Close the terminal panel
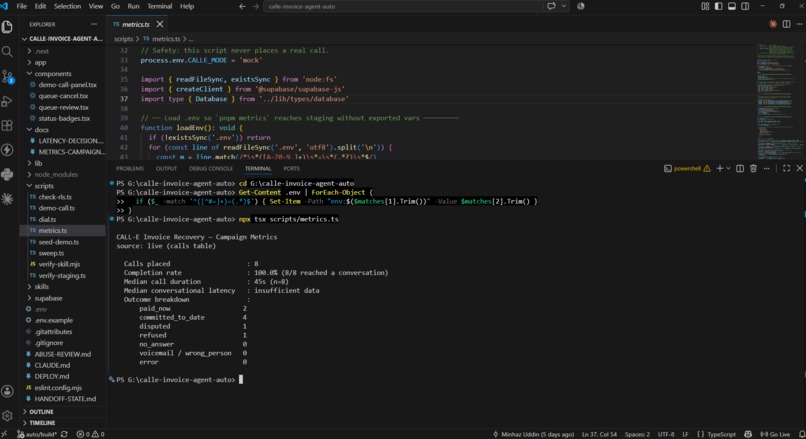 click(x=799, y=169)
